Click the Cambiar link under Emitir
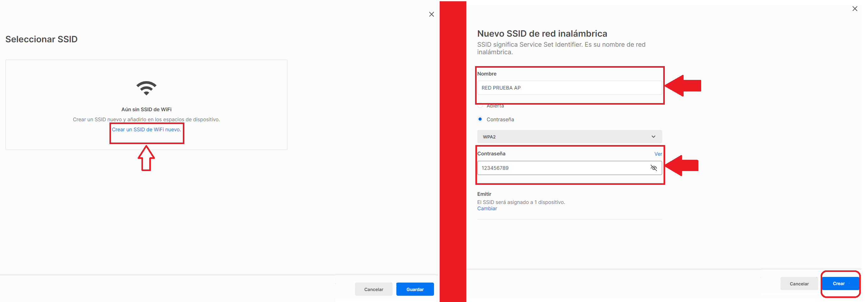Viewport: 868px width, 302px height. 487,209
